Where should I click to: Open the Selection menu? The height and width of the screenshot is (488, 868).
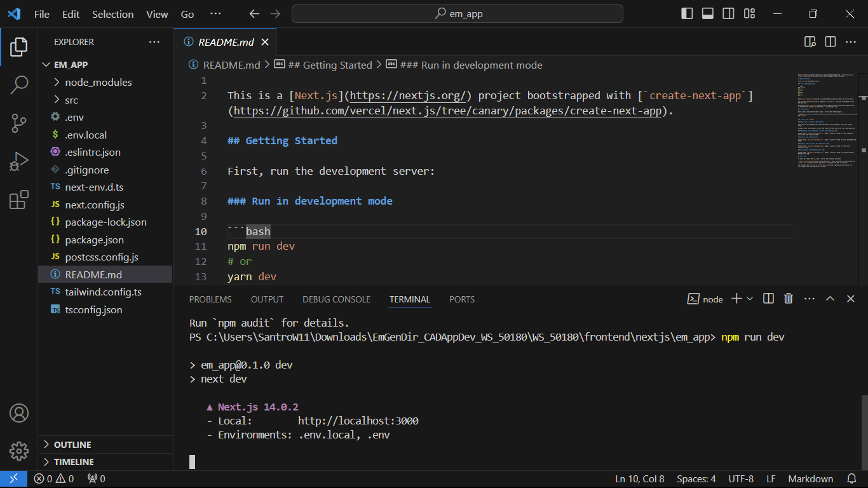113,14
